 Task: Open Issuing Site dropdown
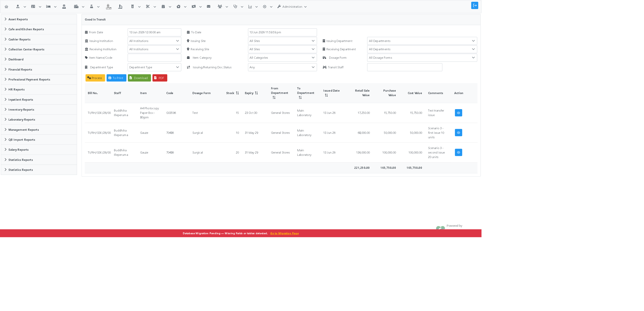pyautogui.click(x=282, y=41)
